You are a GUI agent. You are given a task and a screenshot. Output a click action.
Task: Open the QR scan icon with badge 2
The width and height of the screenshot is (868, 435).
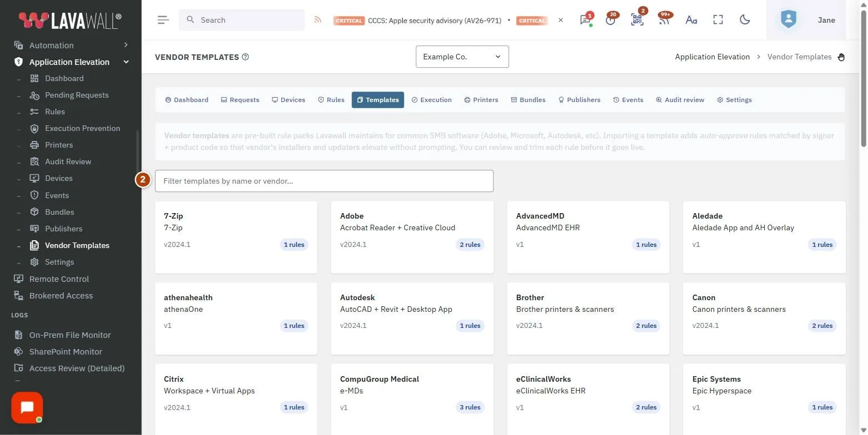tap(637, 20)
